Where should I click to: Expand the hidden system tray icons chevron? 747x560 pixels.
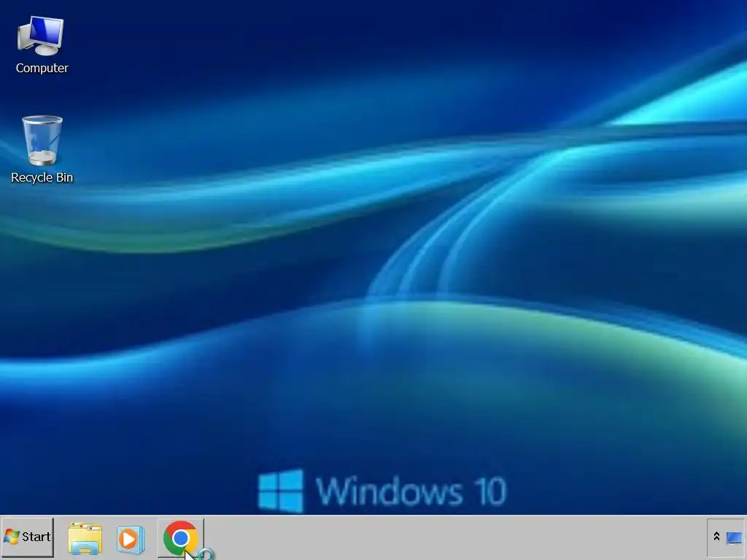716,537
